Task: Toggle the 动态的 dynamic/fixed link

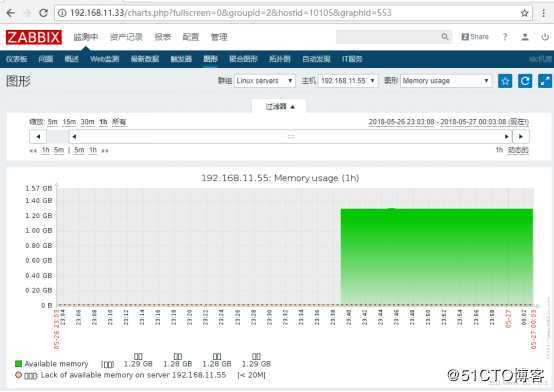Action: pos(518,150)
